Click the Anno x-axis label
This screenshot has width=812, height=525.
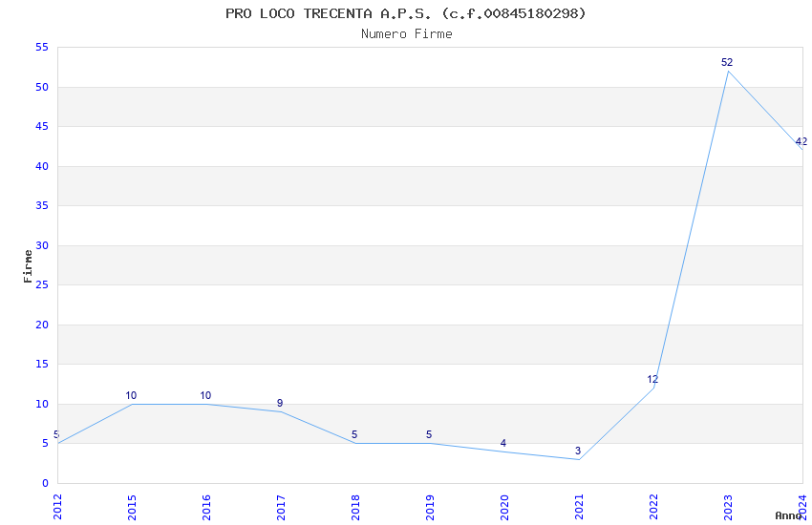click(788, 515)
